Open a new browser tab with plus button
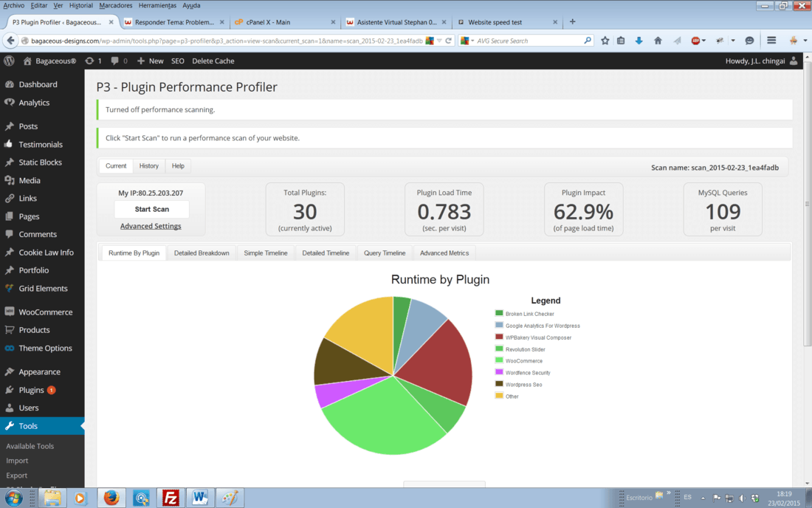 [572, 21]
